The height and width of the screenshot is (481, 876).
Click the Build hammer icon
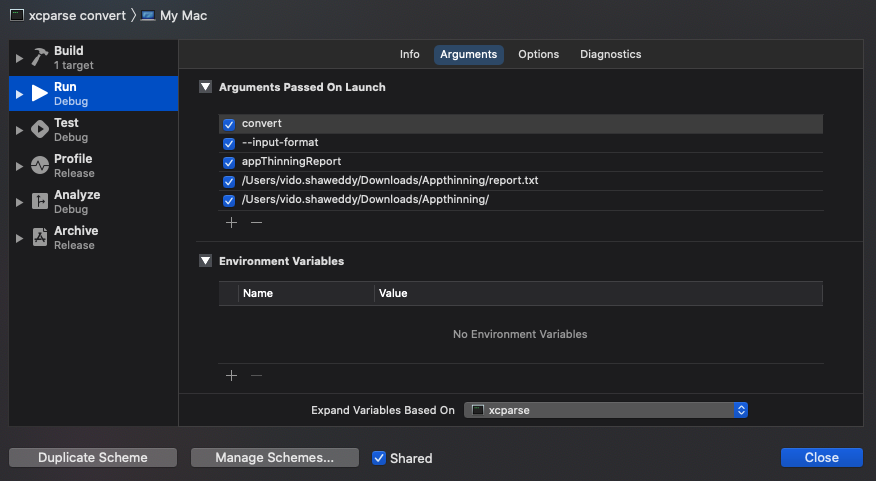click(x=39, y=58)
